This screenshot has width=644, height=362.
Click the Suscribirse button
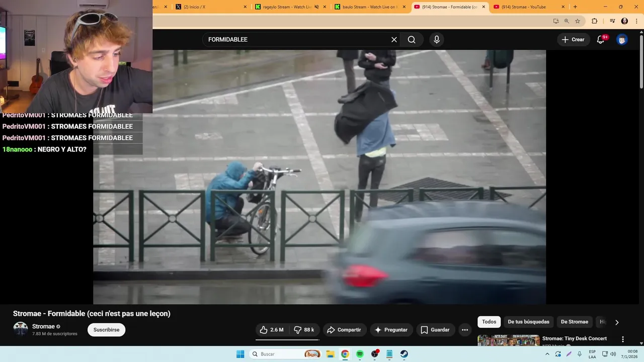click(x=106, y=330)
